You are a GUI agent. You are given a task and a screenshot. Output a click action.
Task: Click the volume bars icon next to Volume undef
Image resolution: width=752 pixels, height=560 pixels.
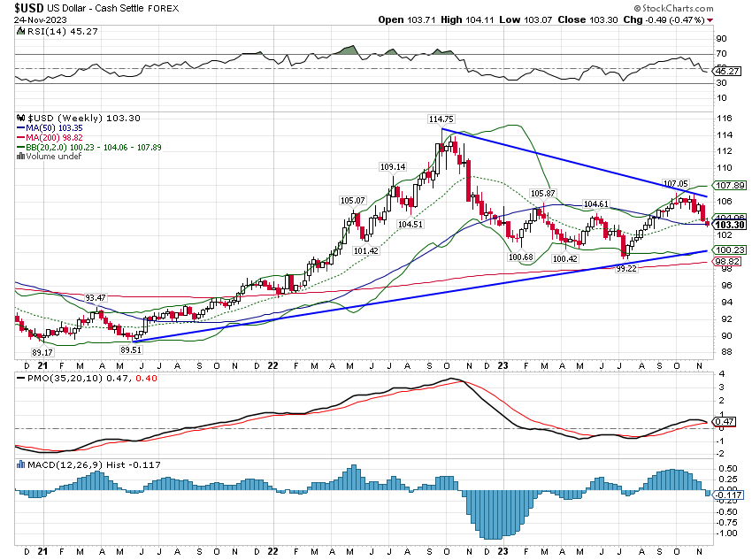point(20,154)
